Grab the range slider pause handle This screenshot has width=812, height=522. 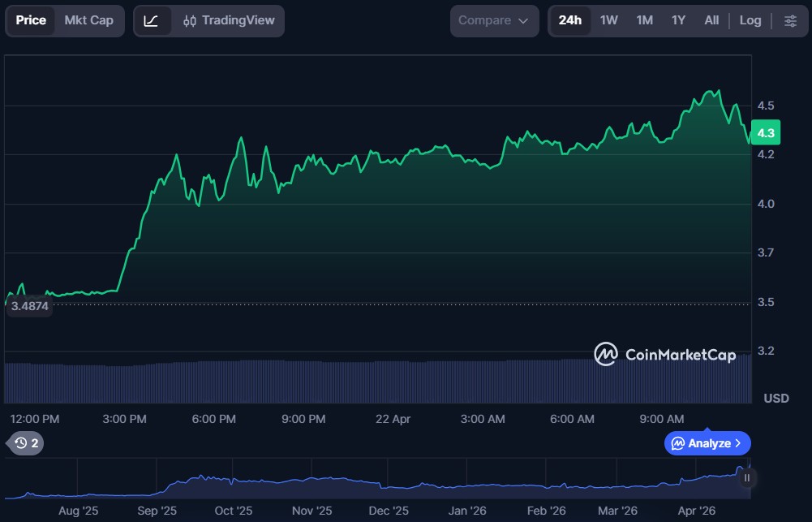pos(746,477)
